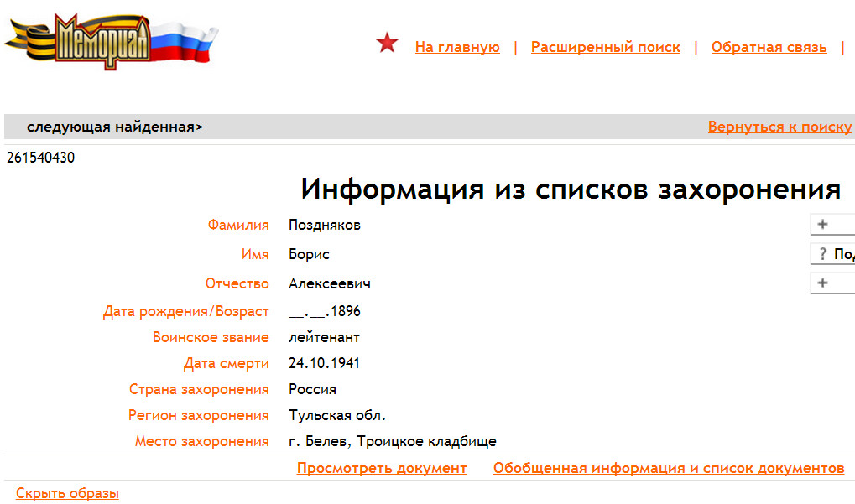The image size is (855, 504).
Task: Click the rank value лейтенант
Action: point(324,337)
